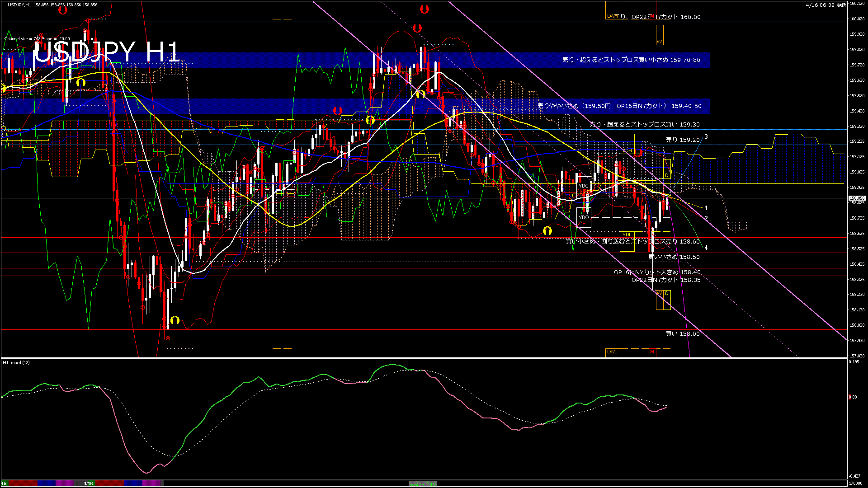Toggle the macd ON button
The width and height of the screenshot is (868, 488).
[423, 483]
